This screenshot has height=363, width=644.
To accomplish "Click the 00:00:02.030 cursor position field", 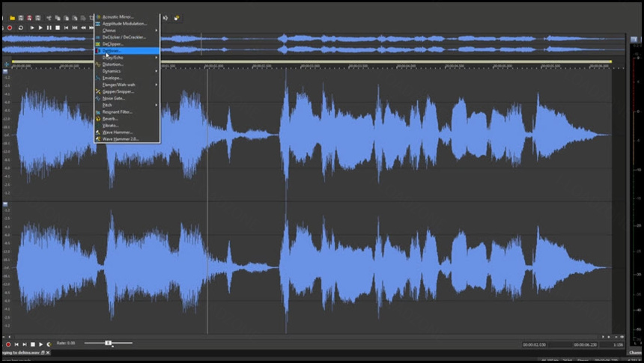I will pyautogui.click(x=534, y=345).
